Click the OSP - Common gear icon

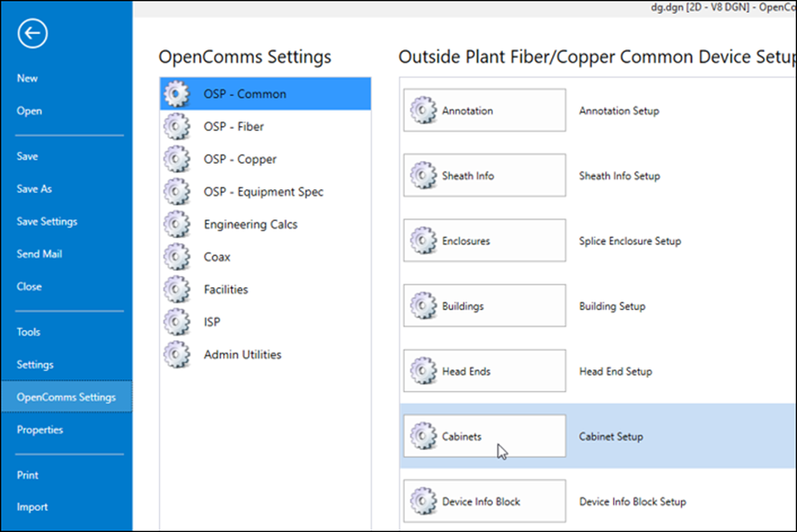(x=177, y=94)
